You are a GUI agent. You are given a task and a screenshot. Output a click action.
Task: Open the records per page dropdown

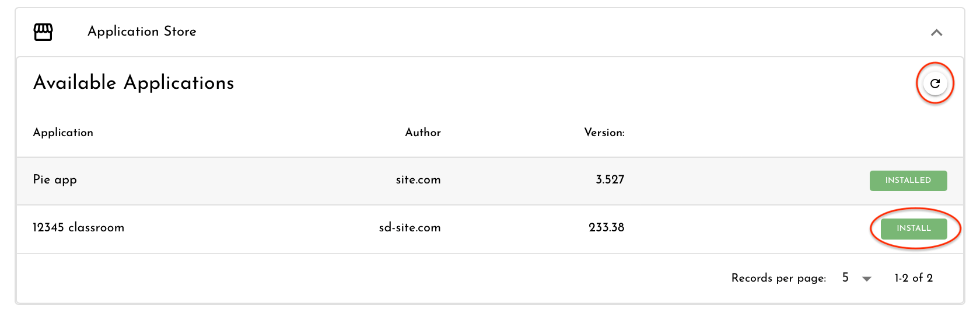coord(867,279)
